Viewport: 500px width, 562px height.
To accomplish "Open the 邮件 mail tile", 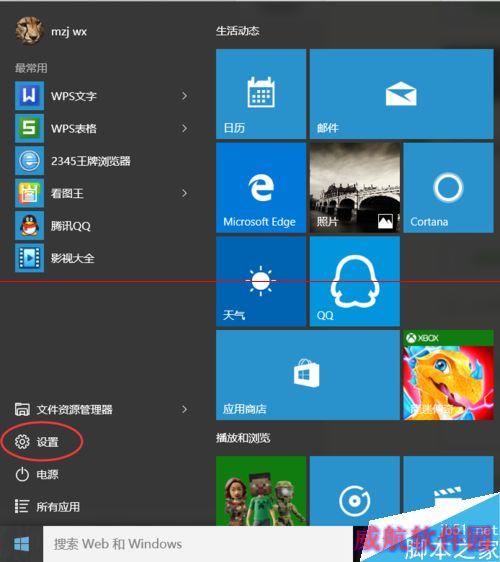I will click(401, 94).
